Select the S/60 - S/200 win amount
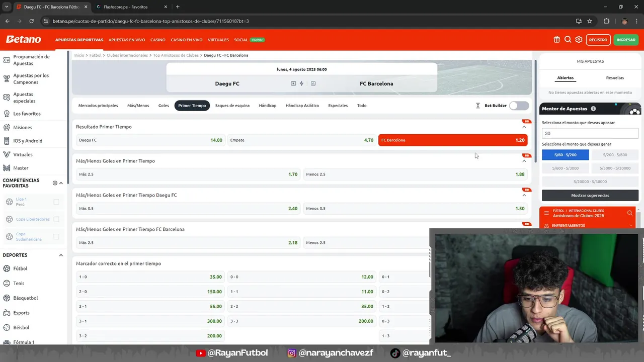Image resolution: width=644 pixels, height=362 pixels. pos(566,155)
